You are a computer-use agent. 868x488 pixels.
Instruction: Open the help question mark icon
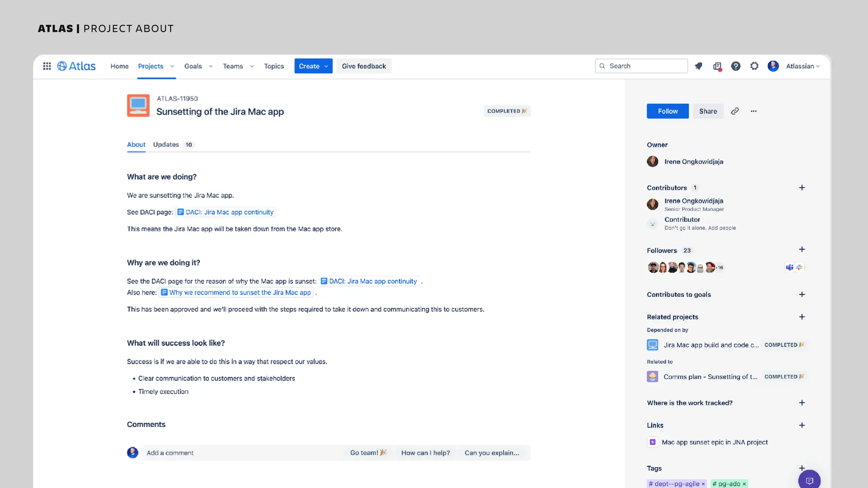click(x=736, y=66)
